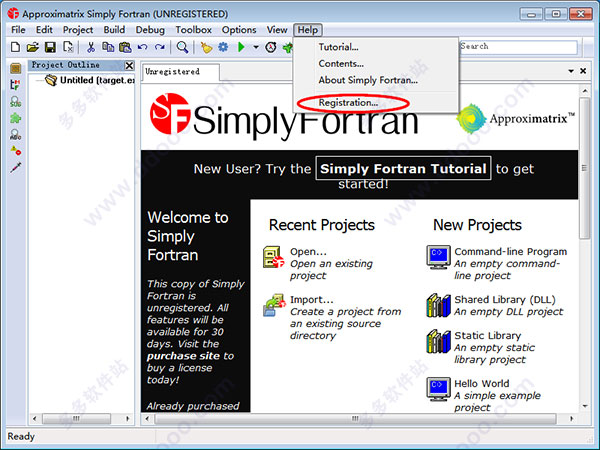
Task: Click the welcome page vertical scrollbar thumb
Action: [x=584, y=168]
